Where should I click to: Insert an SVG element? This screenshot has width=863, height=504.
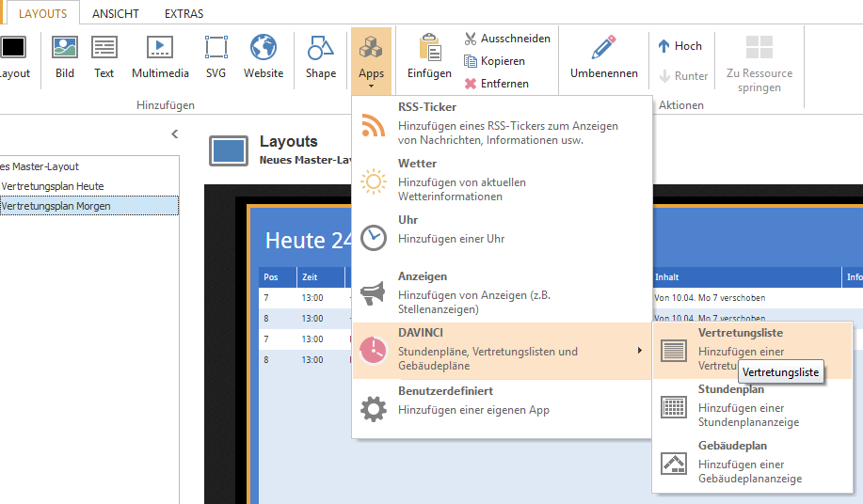[216, 57]
